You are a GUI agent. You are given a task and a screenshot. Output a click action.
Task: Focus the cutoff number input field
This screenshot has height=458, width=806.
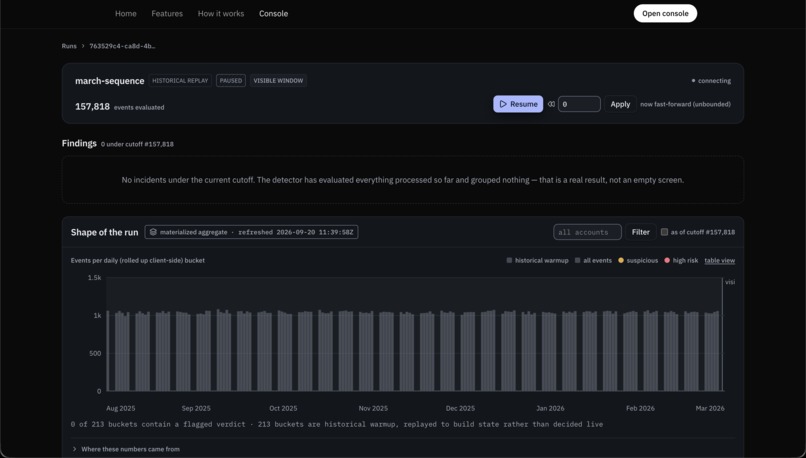pos(579,104)
